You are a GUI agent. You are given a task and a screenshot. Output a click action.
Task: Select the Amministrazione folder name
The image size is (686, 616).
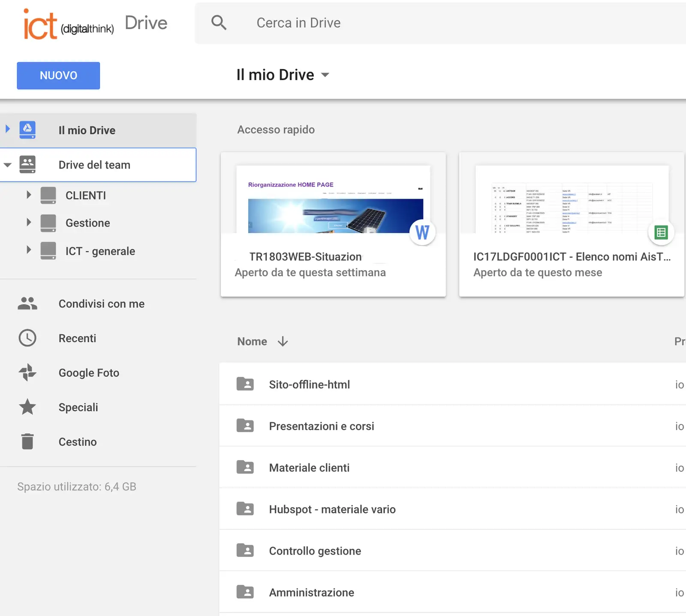pyautogui.click(x=312, y=592)
